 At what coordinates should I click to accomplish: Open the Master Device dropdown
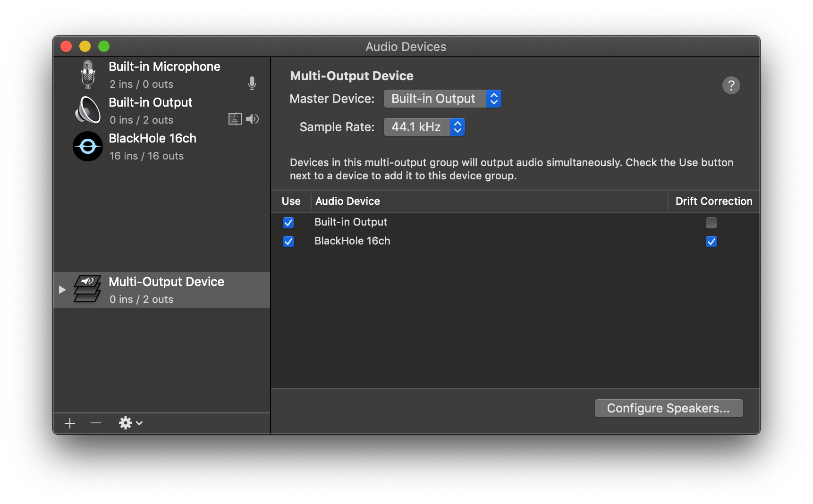tap(442, 99)
